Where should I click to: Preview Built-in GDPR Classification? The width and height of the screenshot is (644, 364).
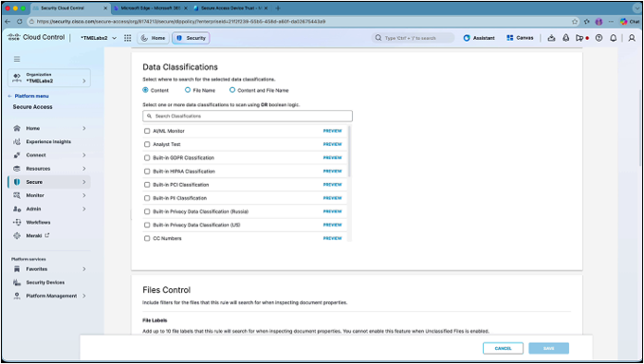[332, 157]
